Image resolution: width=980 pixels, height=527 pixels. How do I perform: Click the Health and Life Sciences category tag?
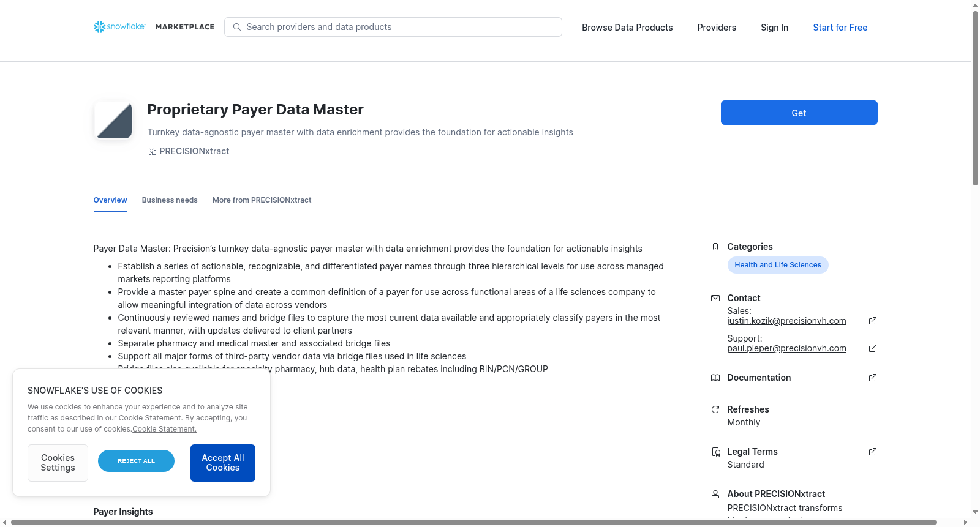(778, 265)
